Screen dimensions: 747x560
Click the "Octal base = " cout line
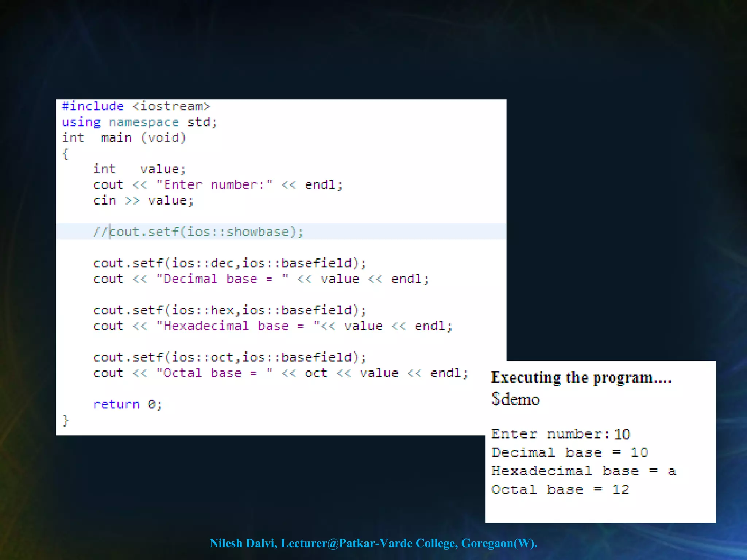click(280, 373)
